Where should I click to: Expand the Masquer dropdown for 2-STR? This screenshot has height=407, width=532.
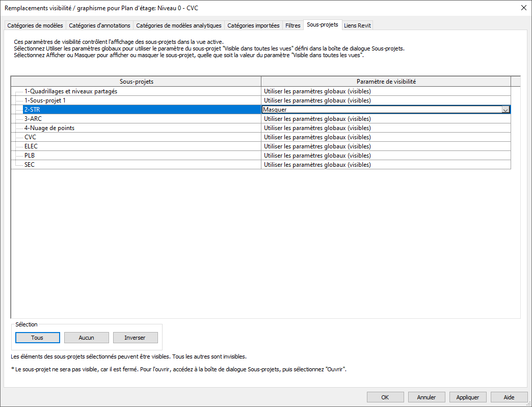[x=506, y=110]
